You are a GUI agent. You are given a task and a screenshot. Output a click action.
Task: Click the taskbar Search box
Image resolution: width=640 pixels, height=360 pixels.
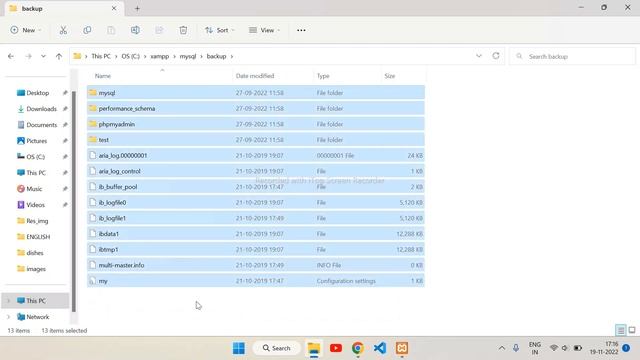[x=276, y=348]
